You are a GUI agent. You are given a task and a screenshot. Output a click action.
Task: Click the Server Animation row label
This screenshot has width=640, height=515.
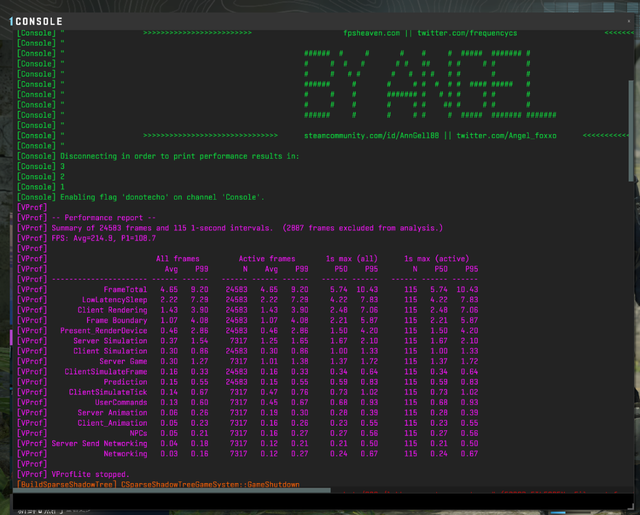(112, 413)
